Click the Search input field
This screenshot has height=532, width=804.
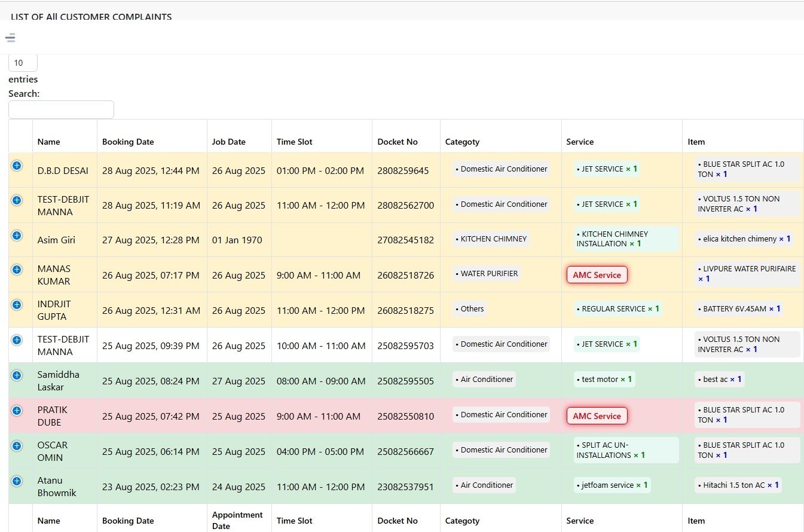61,109
